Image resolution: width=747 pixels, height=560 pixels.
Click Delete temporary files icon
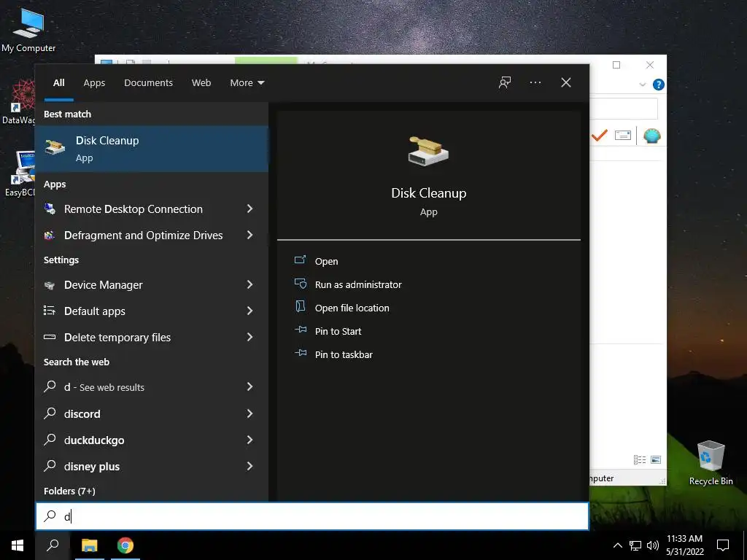click(x=50, y=337)
